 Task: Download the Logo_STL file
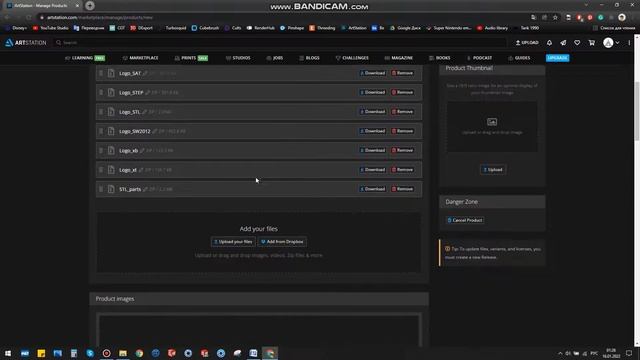pyautogui.click(x=373, y=111)
